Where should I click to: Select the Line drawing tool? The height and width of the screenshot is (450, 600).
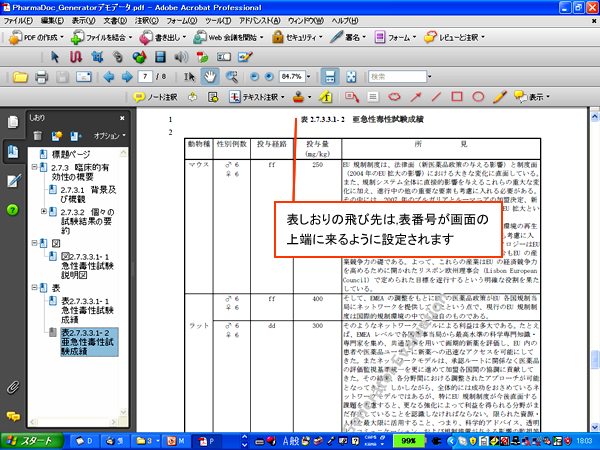coord(436,97)
